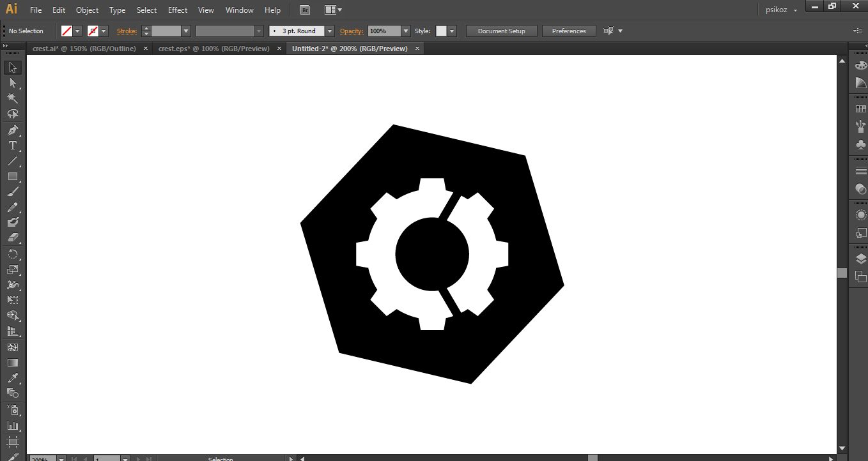868x461 pixels.
Task: Select the Eyedropper tool
Action: 12,378
